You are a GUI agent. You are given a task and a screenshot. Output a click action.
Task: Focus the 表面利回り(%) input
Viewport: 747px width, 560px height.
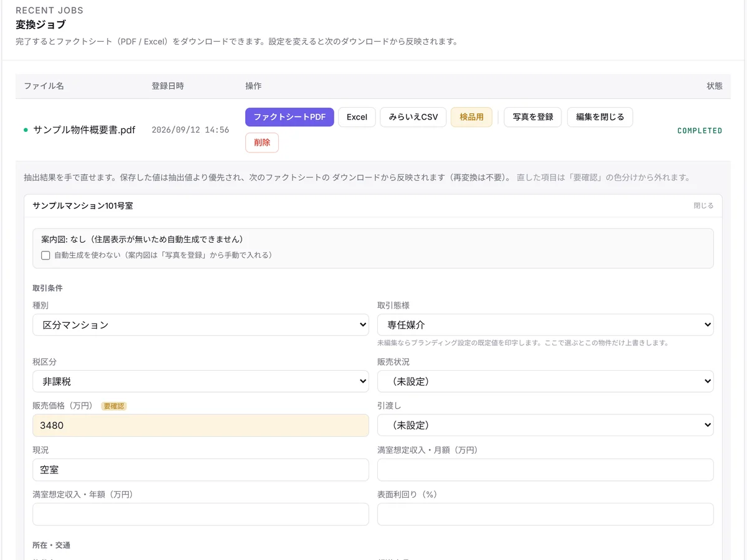545,514
